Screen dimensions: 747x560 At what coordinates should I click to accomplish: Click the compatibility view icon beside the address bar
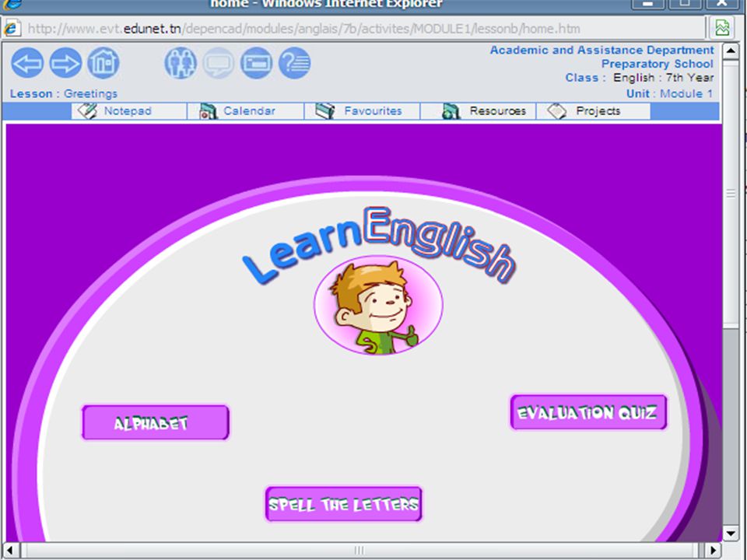pyautogui.click(x=722, y=28)
